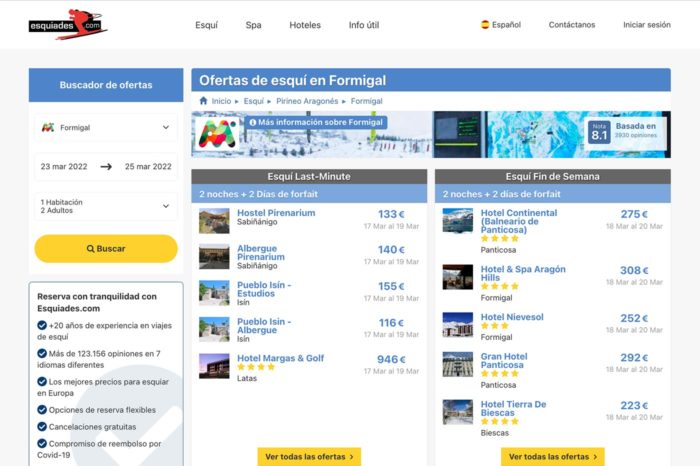The image size is (700, 466).
Task: Click Gran Hotel Panticosa thumbnail
Action: [x=458, y=364]
